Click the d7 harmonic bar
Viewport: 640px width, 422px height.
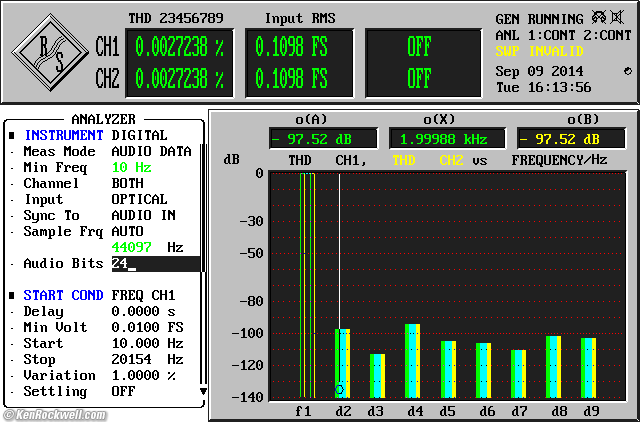(518, 374)
